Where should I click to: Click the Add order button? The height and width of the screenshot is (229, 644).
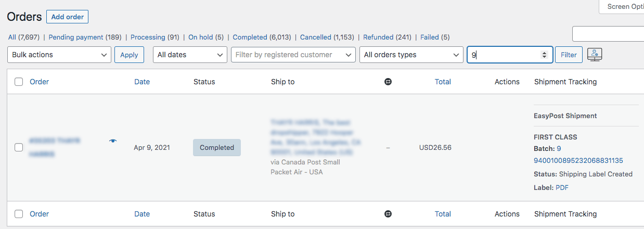point(68,17)
